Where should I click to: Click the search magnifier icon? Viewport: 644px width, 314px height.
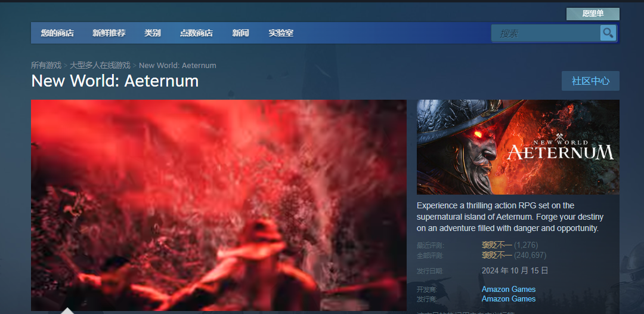(x=608, y=33)
